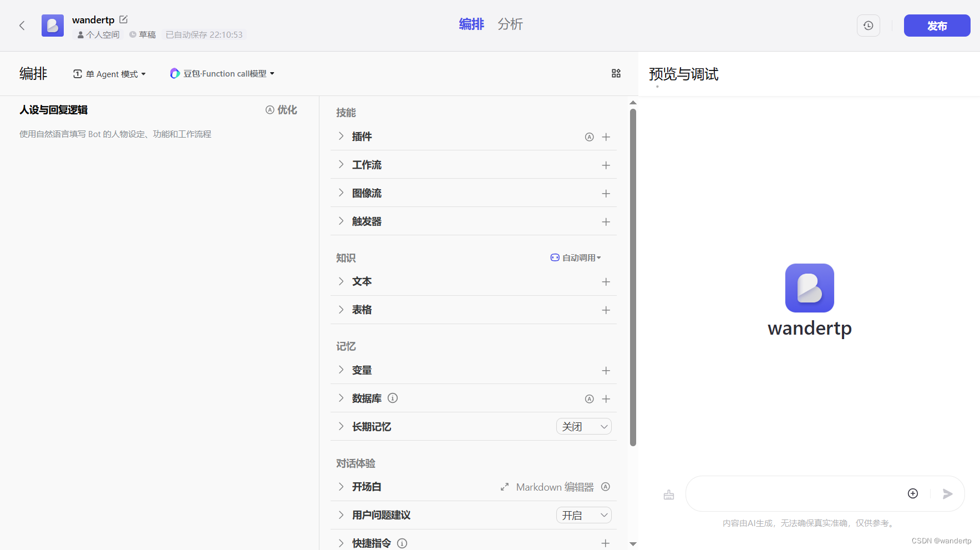This screenshot has height=550, width=980.
Task: Expand the 数据库 section
Action: [341, 398]
